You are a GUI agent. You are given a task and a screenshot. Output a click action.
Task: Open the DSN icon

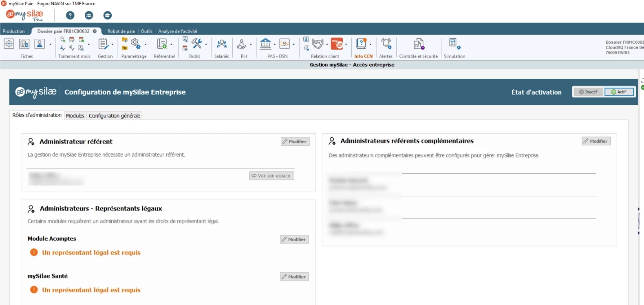click(285, 44)
